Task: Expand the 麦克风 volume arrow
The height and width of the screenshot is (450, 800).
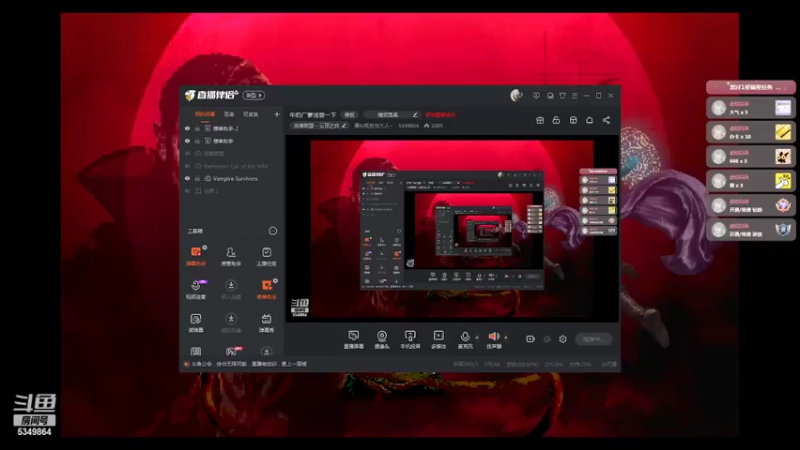Action: (477, 337)
